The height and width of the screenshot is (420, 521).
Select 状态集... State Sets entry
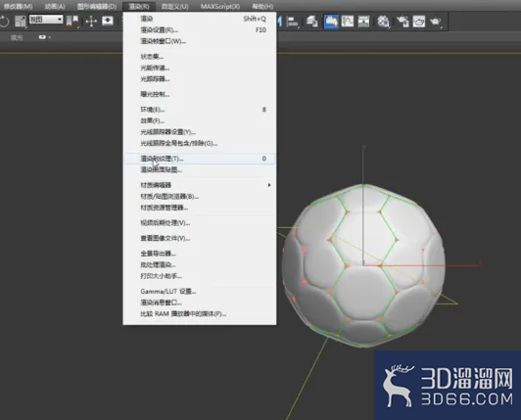(x=200, y=57)
